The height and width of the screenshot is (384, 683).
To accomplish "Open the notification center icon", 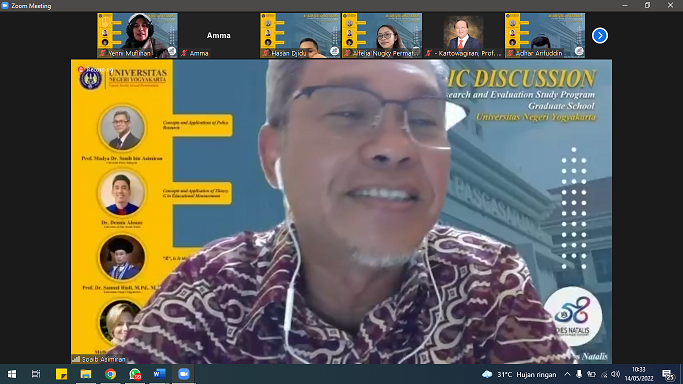I will pos(668,374).
